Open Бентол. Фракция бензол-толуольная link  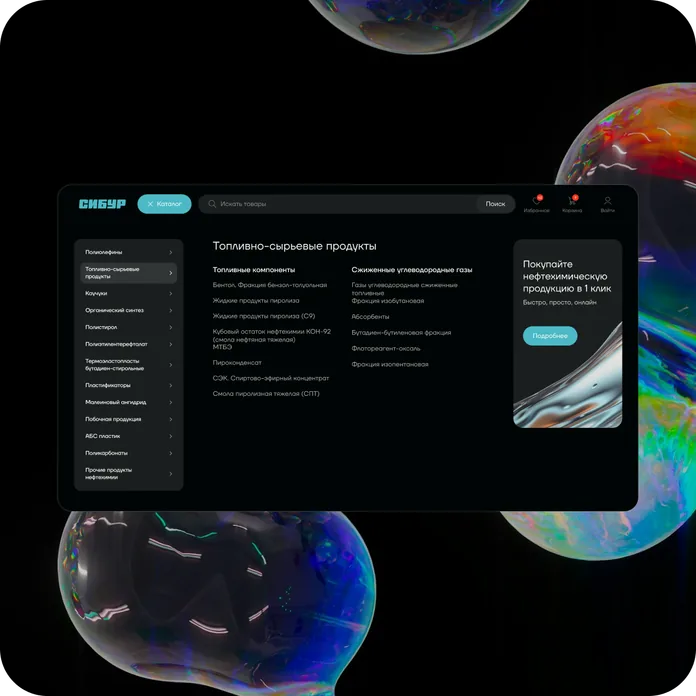269,285
